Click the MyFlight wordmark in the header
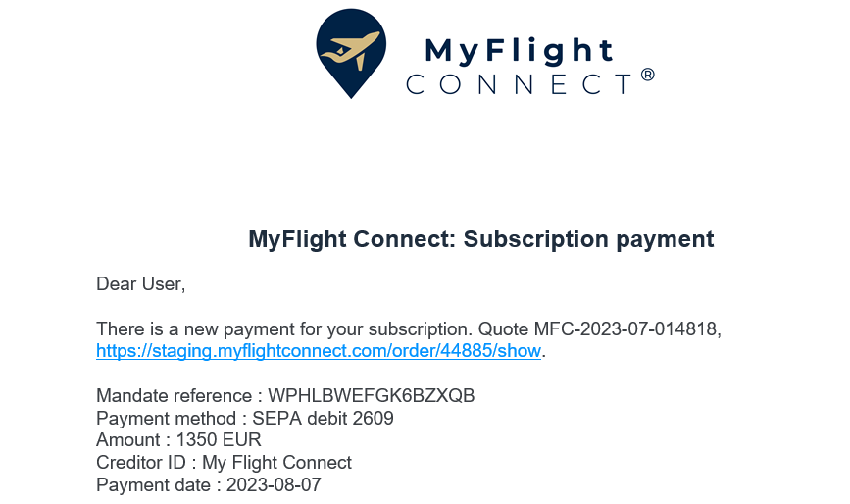 click(519, 50)
